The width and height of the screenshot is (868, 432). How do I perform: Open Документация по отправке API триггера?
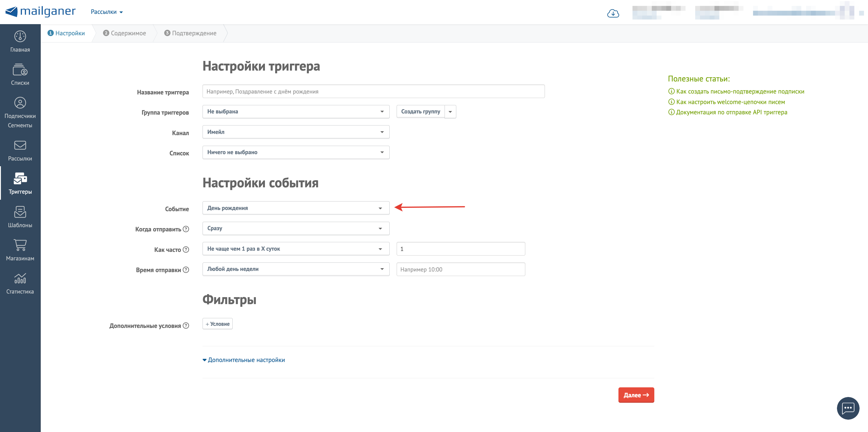tap(728, 112)
